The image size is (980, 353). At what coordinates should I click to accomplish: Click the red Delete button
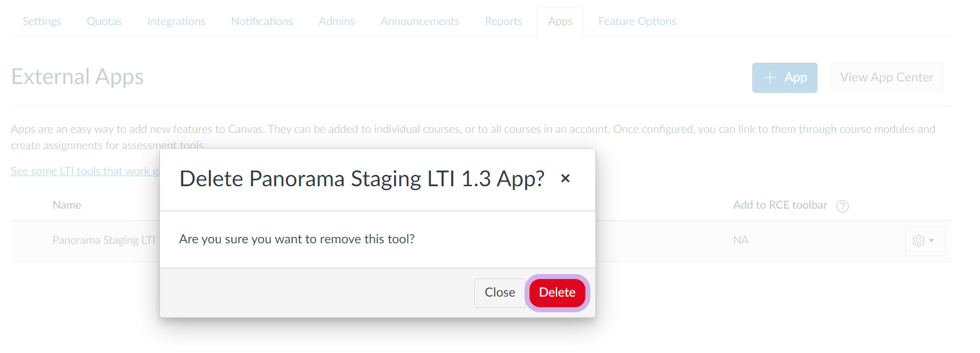557,293
